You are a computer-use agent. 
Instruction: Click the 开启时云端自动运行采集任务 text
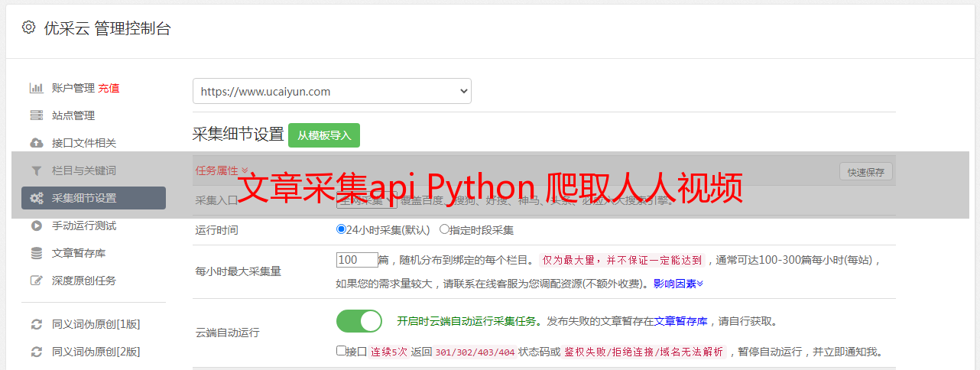click(467, 321)
